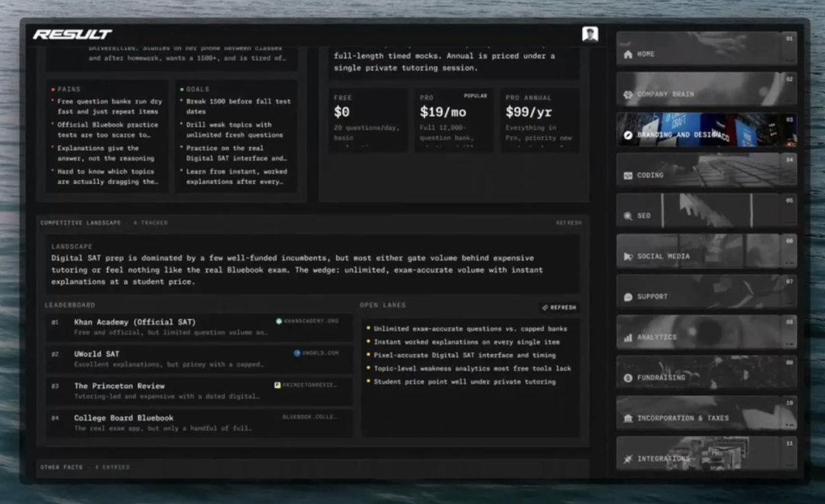Click 'Instant worked explanations' open lane
This screenshot has width=825, height=504.
463,342
